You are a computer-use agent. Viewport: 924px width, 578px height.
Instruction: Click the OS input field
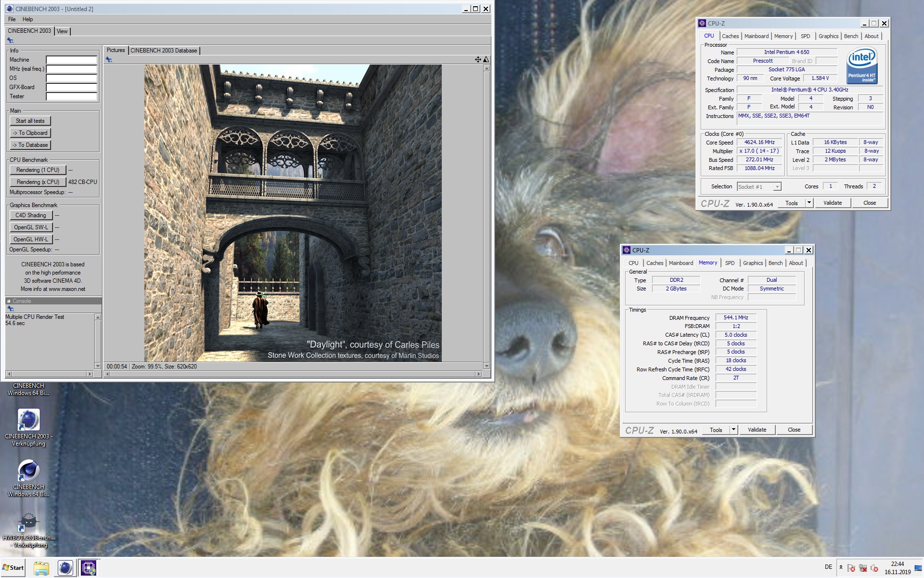pos(71,79)
